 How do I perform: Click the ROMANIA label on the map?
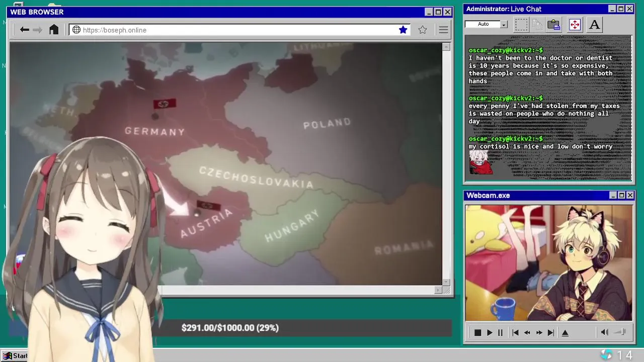(404, 247)
